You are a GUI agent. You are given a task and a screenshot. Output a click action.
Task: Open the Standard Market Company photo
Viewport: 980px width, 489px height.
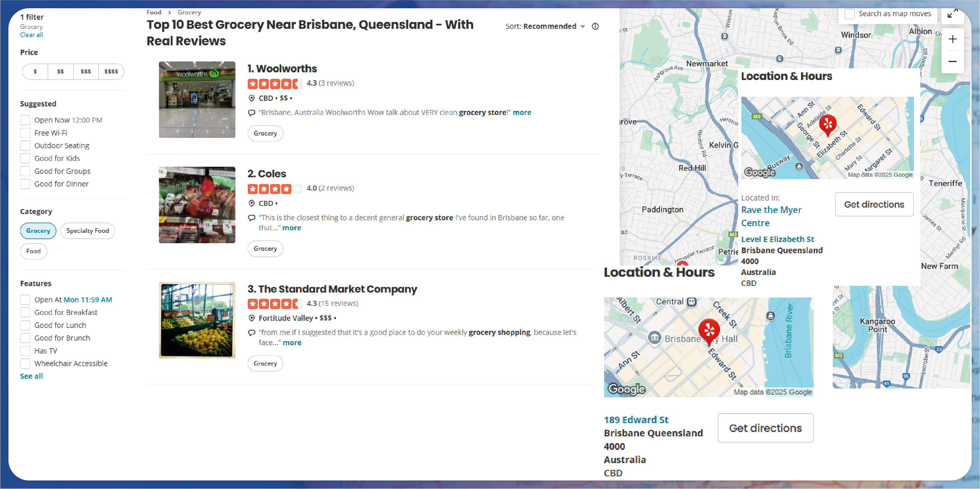click(197, 320)
